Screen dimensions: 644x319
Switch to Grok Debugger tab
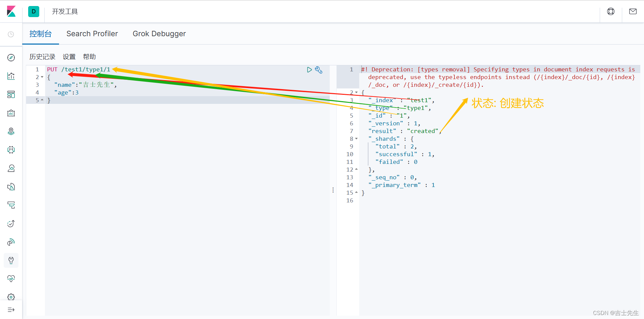pyautogui.click(x=159, y=34)
